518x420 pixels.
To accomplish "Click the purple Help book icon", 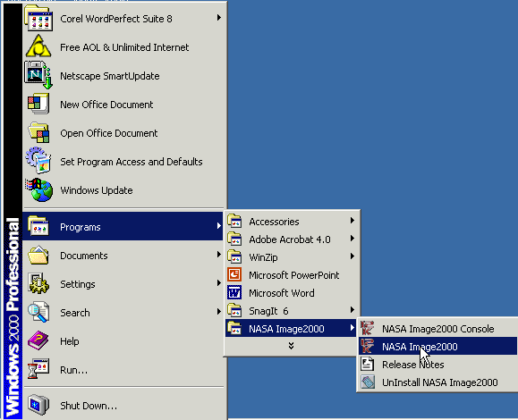I will pyautogui.click(x=38, y=340).
